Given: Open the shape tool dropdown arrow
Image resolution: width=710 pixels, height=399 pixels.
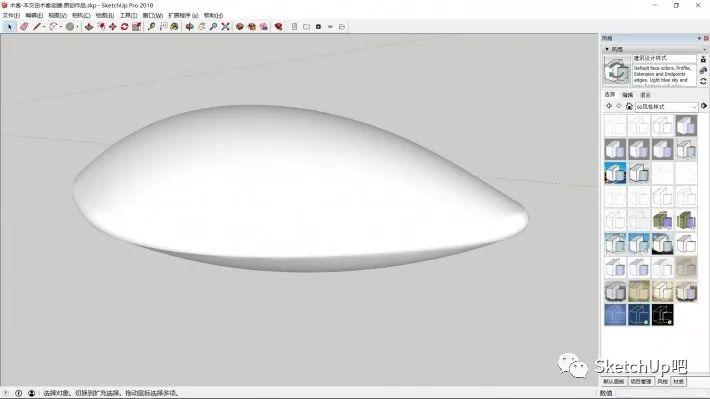Looking at the screenshot, I should pos(77,27).
